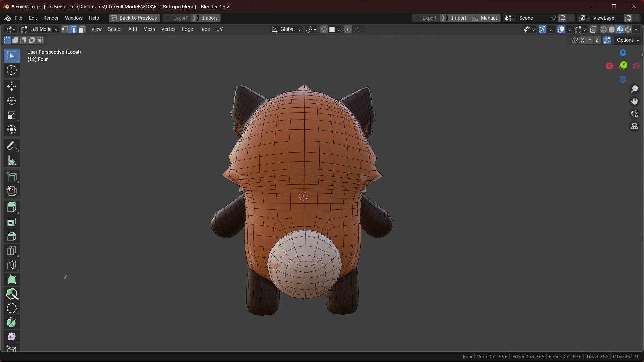Enable X axis mirror toggle

point(582,40)
